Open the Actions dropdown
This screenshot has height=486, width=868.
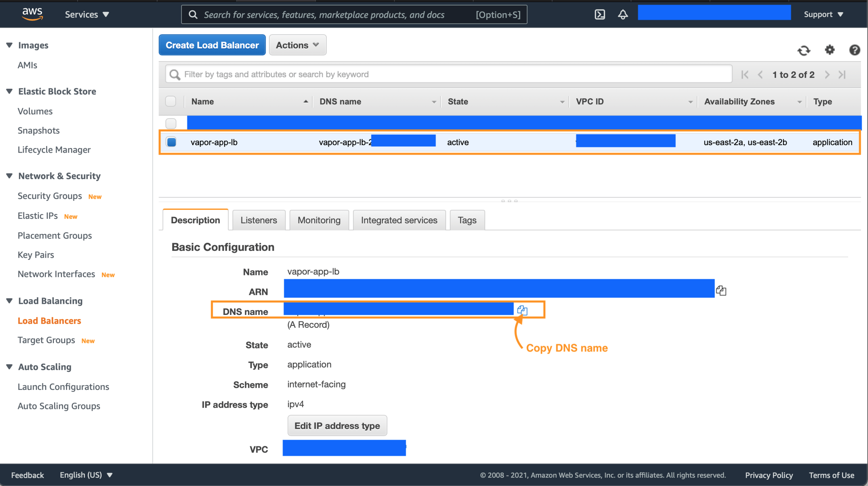298,45
